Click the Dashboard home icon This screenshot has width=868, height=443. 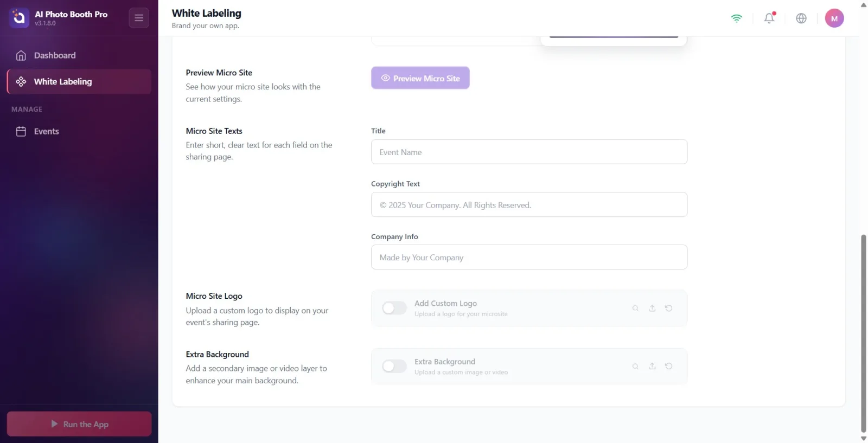click(21, 55)
